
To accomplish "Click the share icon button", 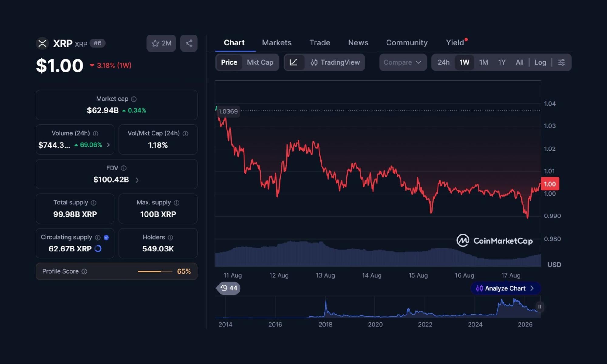I will (189, 43).
